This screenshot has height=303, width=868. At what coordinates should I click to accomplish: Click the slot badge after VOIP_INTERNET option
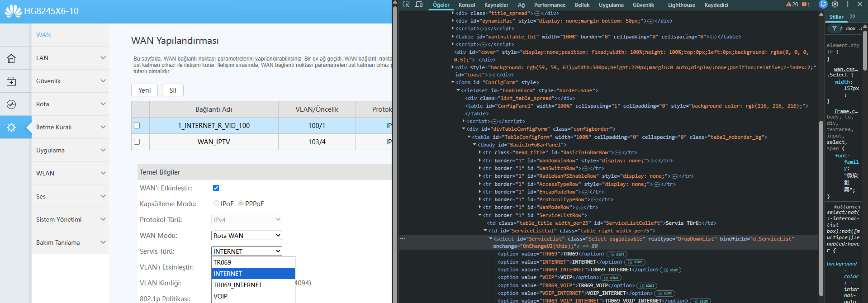665,294
